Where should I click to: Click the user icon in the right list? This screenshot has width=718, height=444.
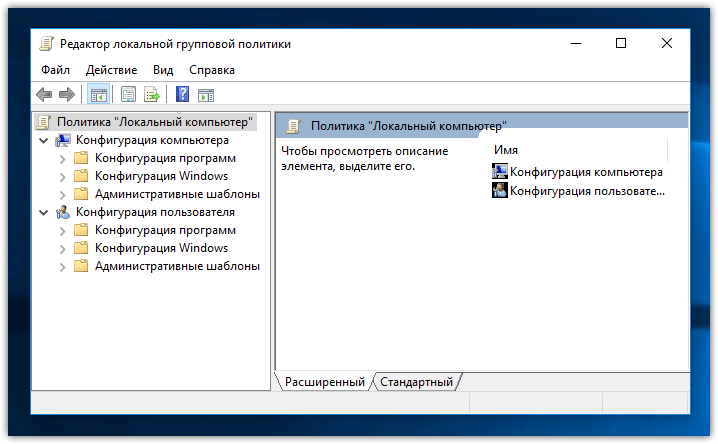(x=500, y=190)
